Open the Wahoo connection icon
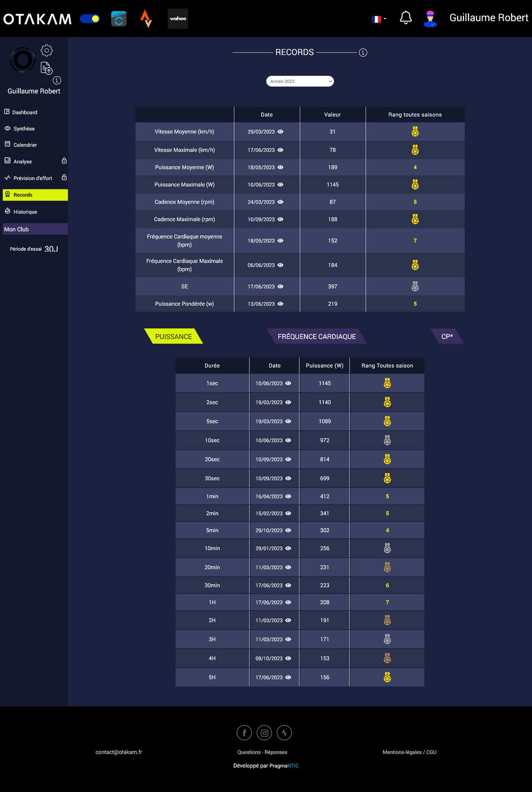Image resolution: width=532 pixels, height=792 pixels. 178,19
